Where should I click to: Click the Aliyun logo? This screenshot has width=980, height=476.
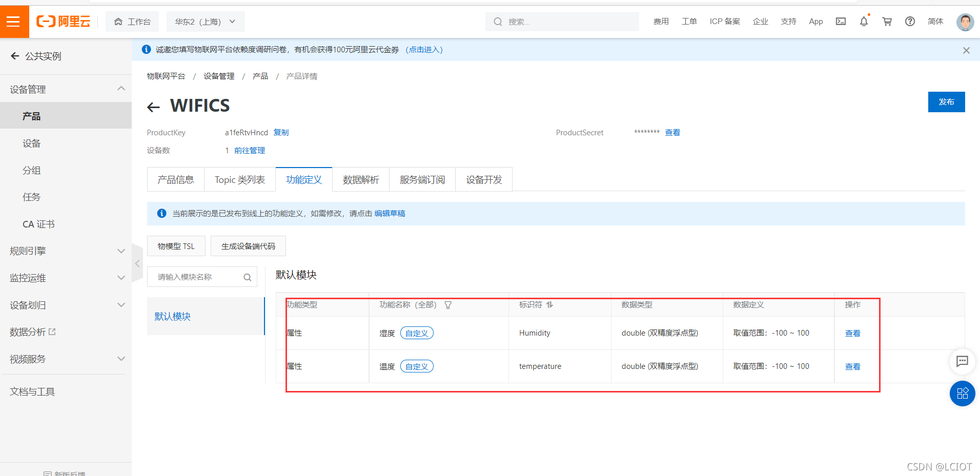pos(64,22)
